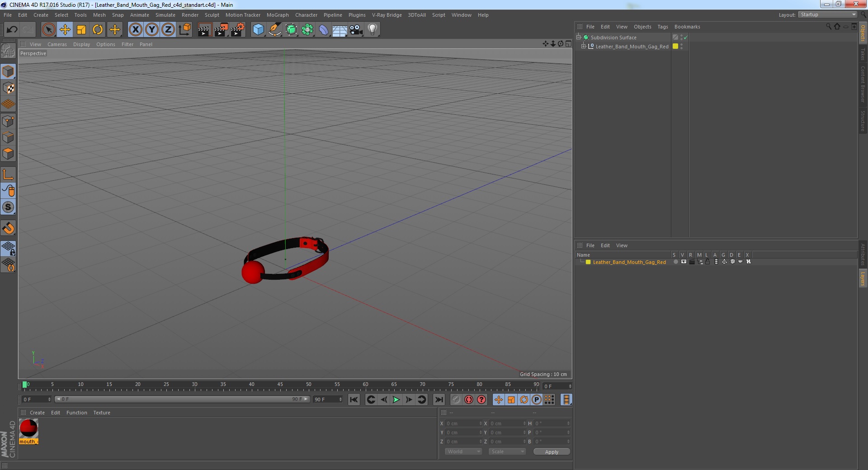Open the World coordinate dropdown
Image resolution: width=868 pixels, height=470 pixels.
(x=463, y=451)
